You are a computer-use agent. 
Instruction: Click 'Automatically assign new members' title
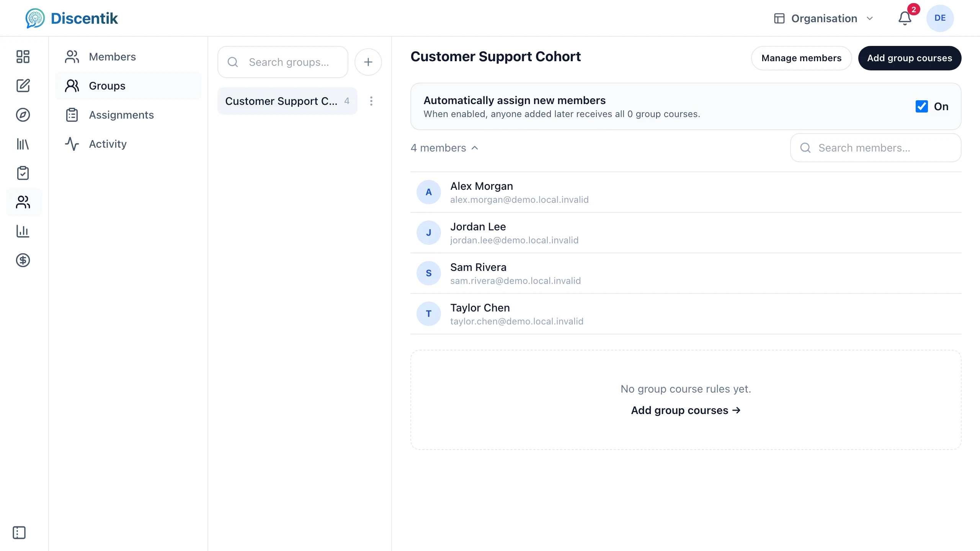[514, 100]
